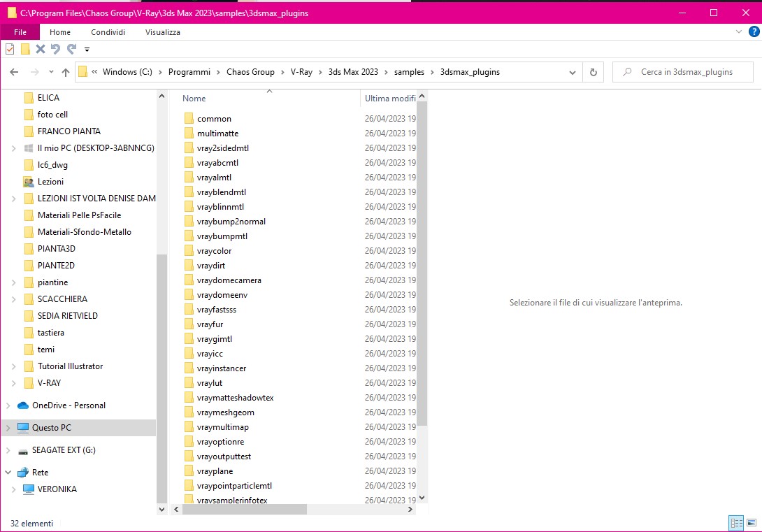
Task: Switch to details view using status bar icon
Action: point(736,523)
